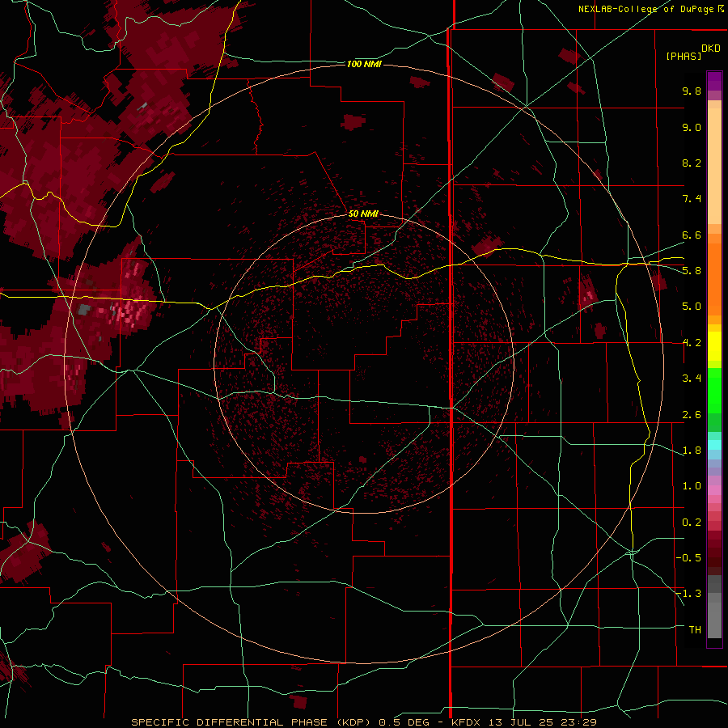Click the -0.5 value on the color scale
Viewport: 728px width, 728px height.
[x=688, y=558]
